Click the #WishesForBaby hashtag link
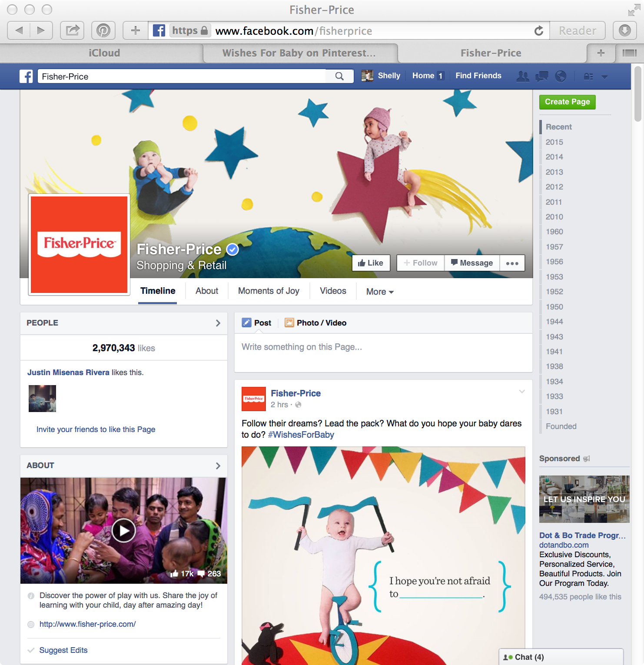Viewport: 644px width, 665px height. click(x=301, y=435)
